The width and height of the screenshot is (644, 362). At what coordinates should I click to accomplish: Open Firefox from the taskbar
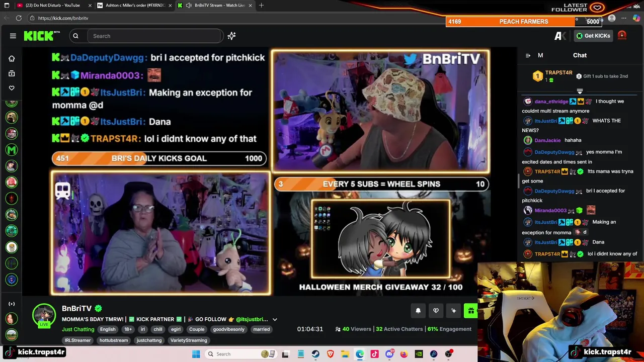(404, 354)
